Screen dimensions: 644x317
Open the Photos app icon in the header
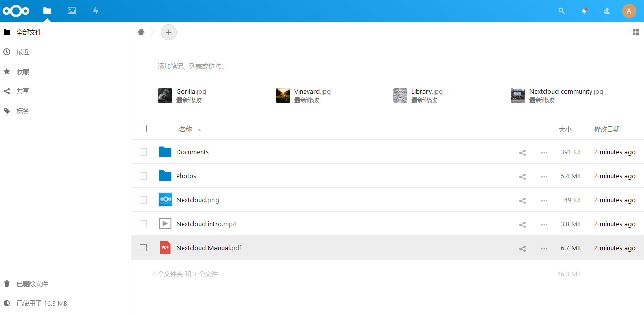[72, 11]
